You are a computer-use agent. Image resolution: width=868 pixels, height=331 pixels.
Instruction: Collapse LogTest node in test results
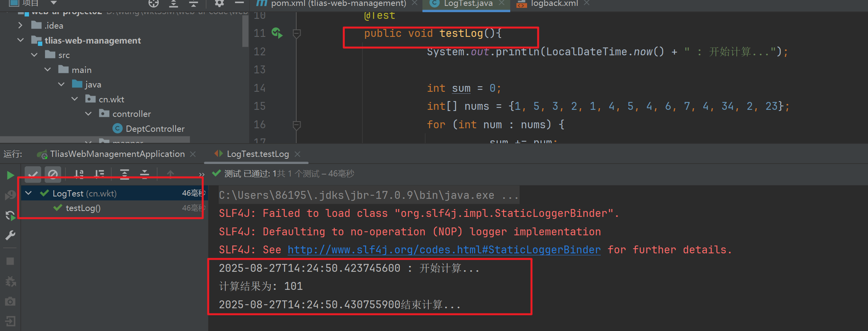pyautogui.click(x=29, y=193)
